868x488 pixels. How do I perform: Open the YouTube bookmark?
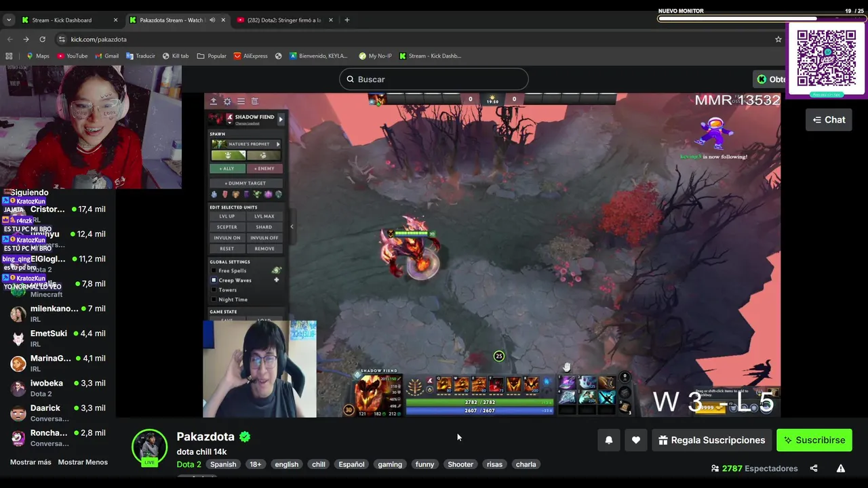(73, 56)
